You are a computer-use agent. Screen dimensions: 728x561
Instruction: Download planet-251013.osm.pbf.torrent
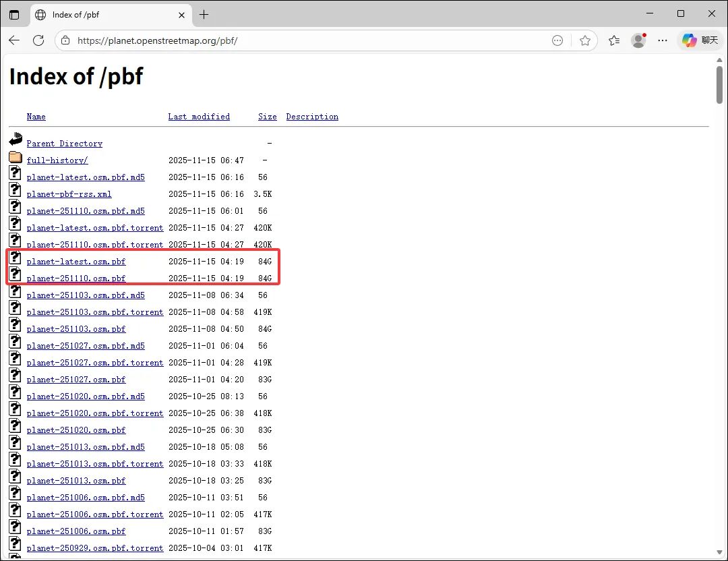[x=95, y=464]
